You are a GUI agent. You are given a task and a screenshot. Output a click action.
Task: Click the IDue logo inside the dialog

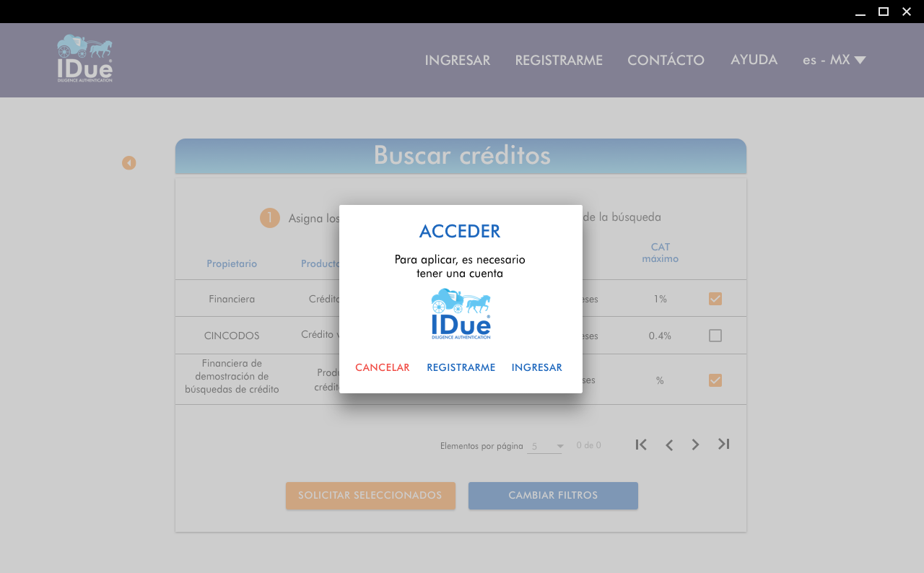pos(461,314)
